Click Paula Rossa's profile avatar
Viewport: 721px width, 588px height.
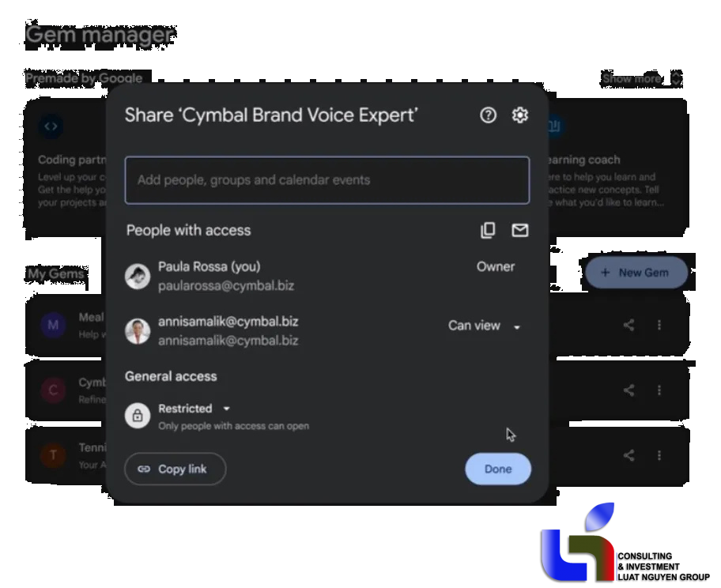click(138, 277)
